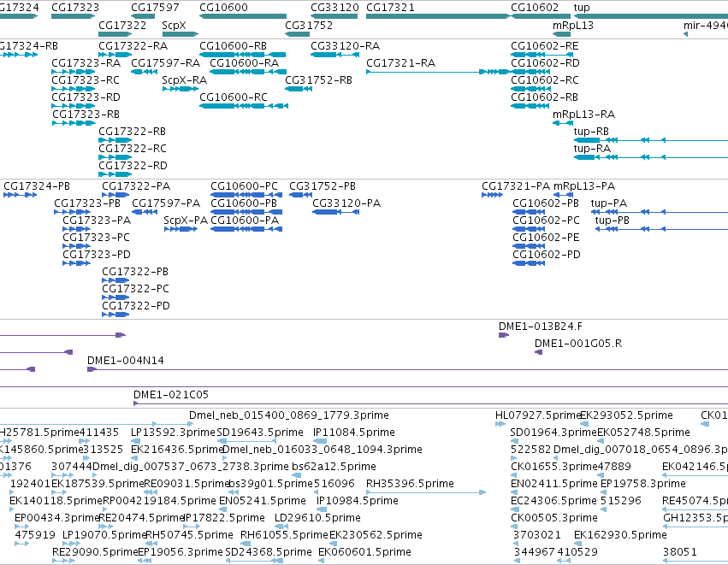Image resolution: width=728 pixels, height=565 pixels.
Task: Select the EK060601.5prime EST label
Action: 364,552
